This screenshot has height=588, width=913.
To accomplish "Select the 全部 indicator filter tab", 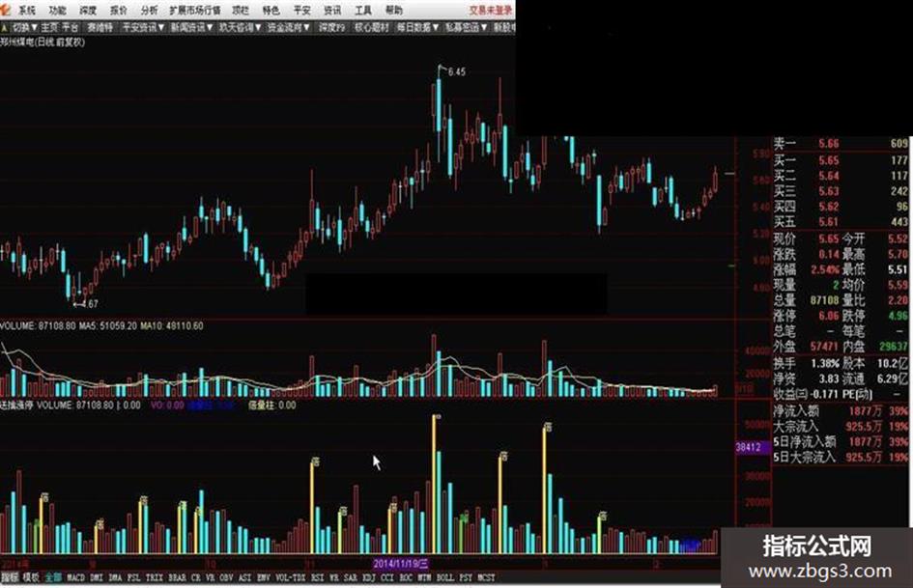I will [53, 577].
